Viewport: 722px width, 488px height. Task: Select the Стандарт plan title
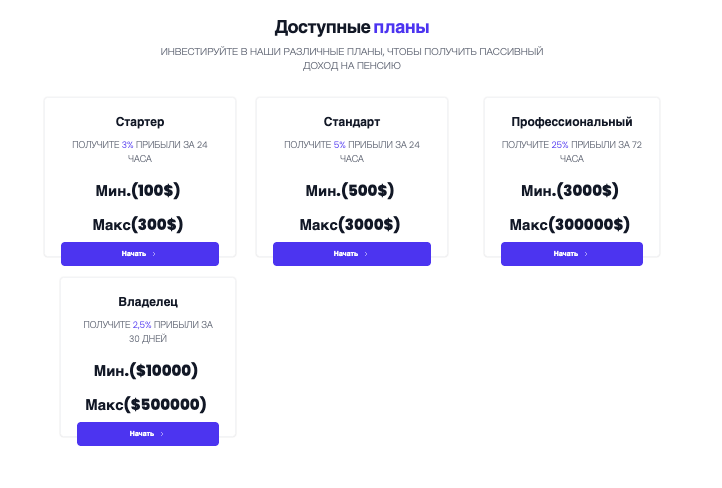point(352,122)
